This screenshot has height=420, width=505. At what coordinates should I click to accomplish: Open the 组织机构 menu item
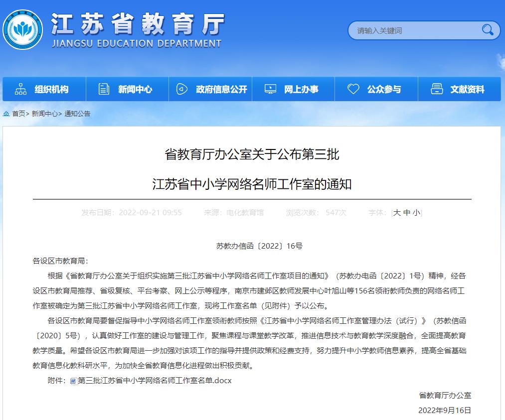coord(51,89)
